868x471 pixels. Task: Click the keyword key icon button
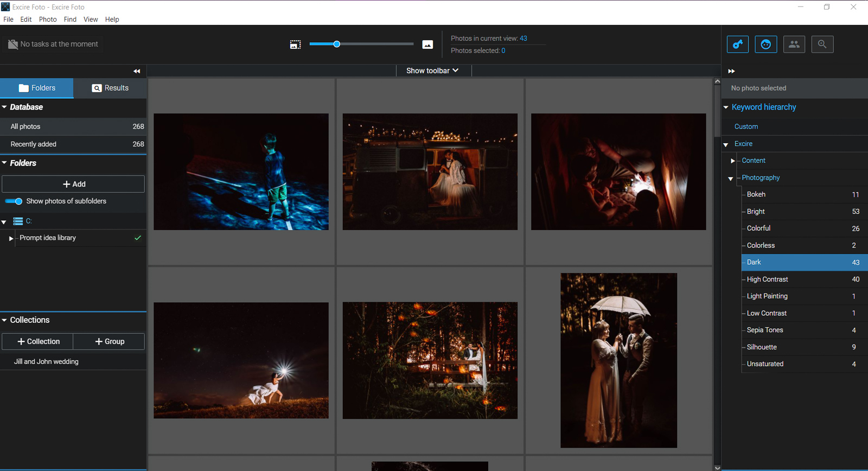738,44
